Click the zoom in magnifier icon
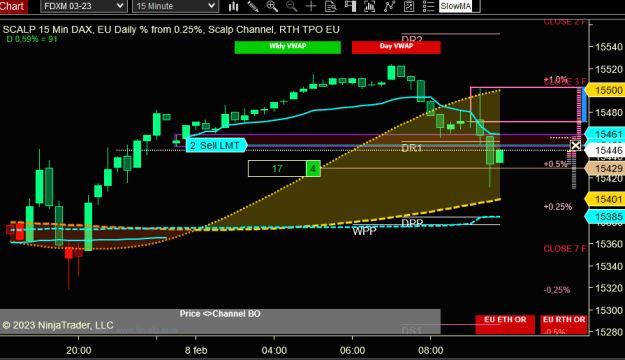 tap(272, 6)
